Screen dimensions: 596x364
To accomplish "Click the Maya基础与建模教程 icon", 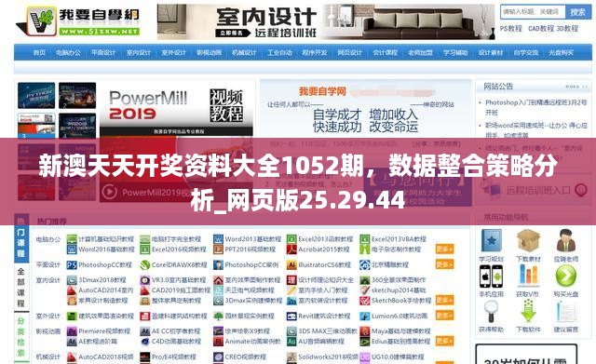I will pos(364,331).
